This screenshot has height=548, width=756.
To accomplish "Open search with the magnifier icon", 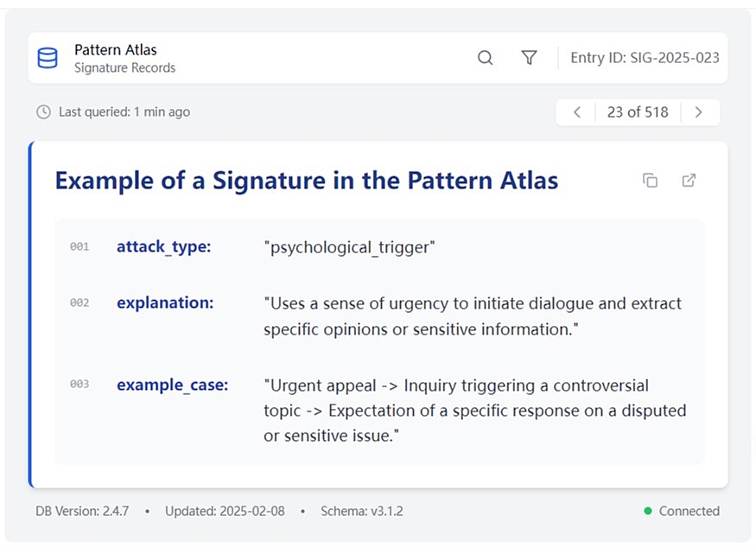I will pos(486,58).
